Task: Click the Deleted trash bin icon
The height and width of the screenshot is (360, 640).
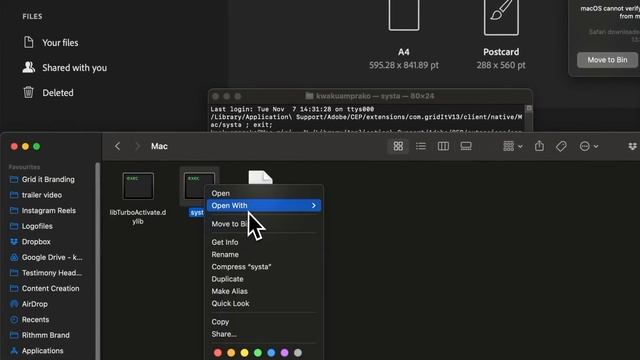Action: (x=28, y=92)
